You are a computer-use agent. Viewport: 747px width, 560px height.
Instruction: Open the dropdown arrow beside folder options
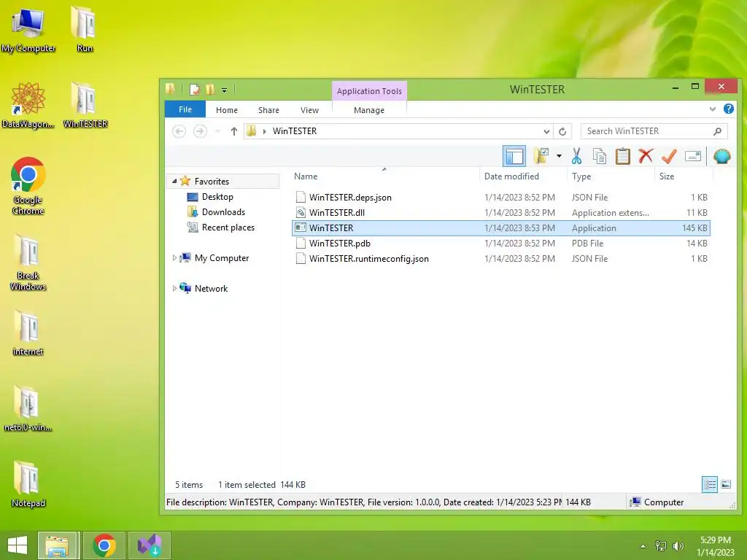click(x=559, y=156)
